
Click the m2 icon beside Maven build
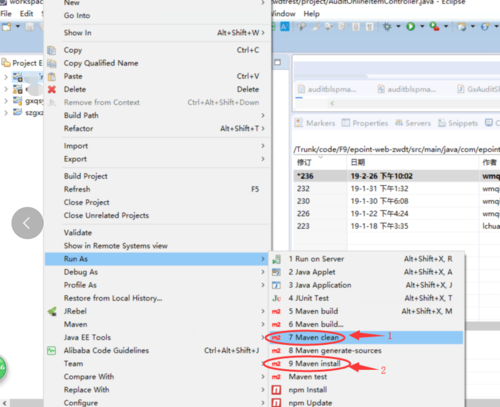276,311
